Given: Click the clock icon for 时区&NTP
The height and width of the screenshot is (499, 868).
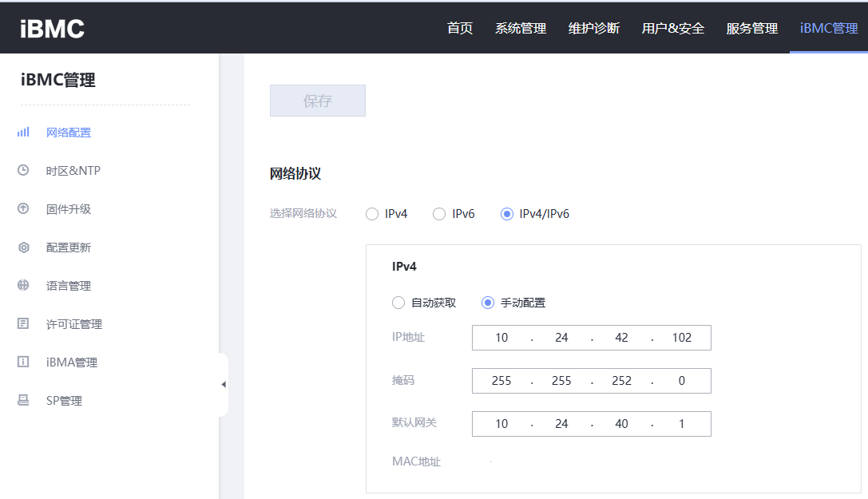Looking at the screenshot, I should 23,170.
